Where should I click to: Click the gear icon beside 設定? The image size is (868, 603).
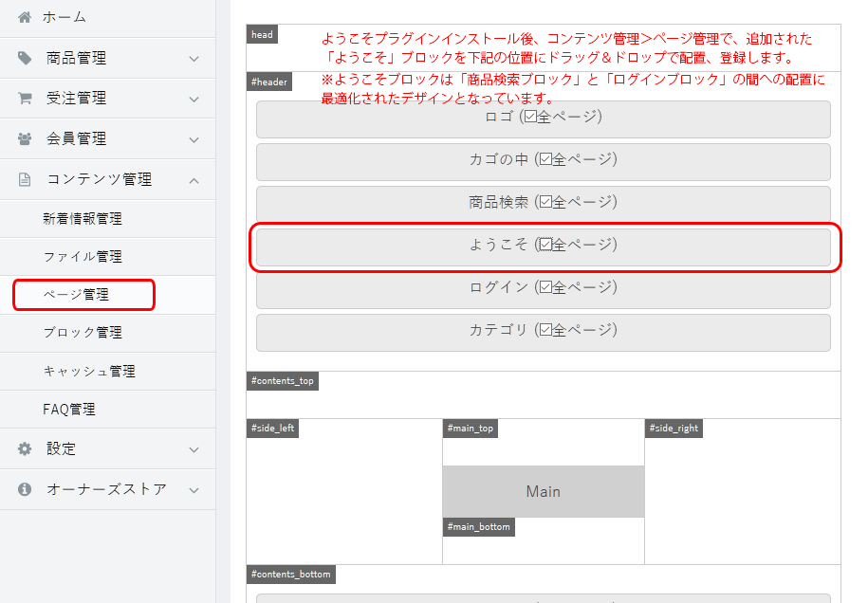[x=25, y=448]
